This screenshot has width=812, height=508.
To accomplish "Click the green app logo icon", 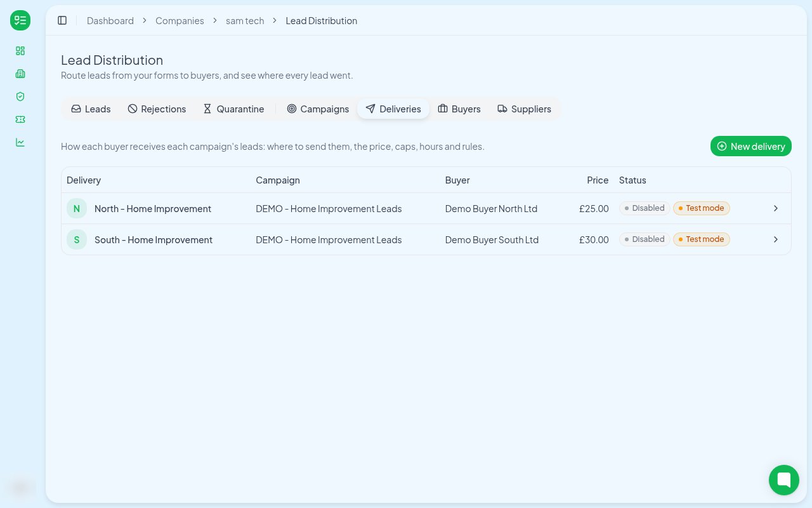I will point(20,20).
